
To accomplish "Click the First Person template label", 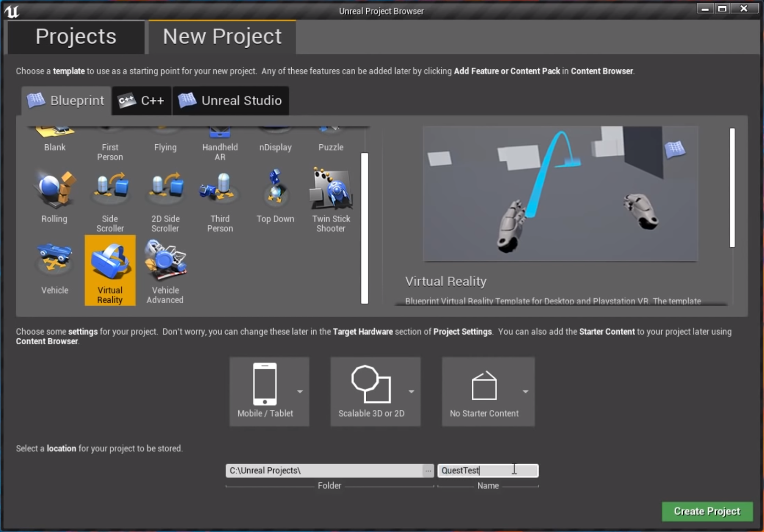I will tap(110, 152).
